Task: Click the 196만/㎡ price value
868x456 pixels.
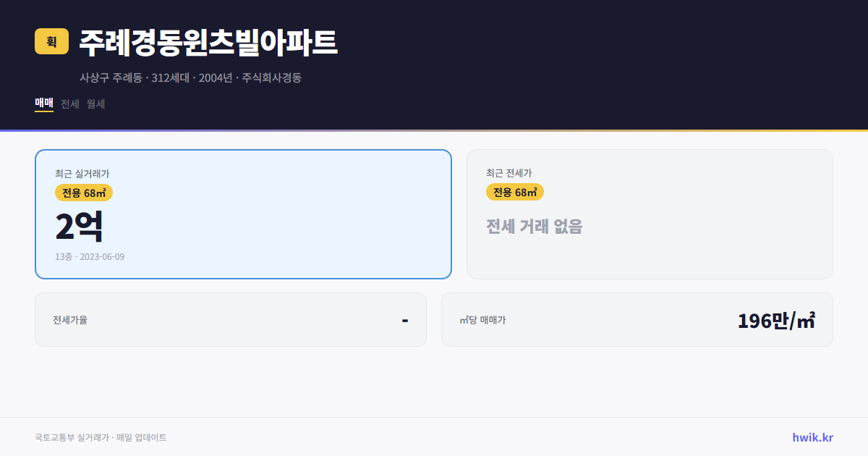Action: click(775, 319)
